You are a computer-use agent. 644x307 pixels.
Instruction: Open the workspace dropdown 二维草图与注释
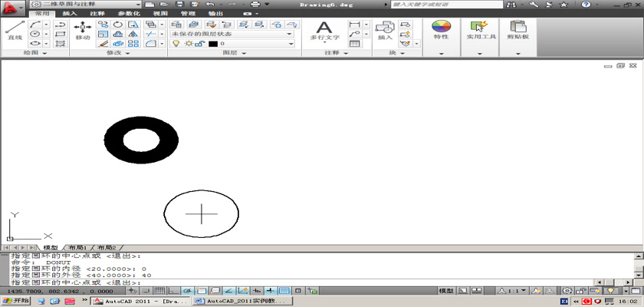(x=85, y=4)
